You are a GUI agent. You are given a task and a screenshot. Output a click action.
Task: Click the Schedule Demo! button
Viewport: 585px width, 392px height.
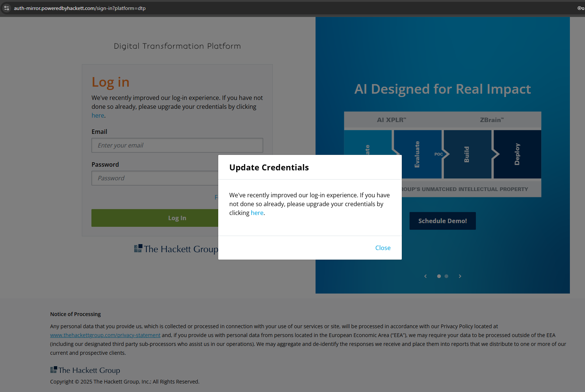coord(442,221)
